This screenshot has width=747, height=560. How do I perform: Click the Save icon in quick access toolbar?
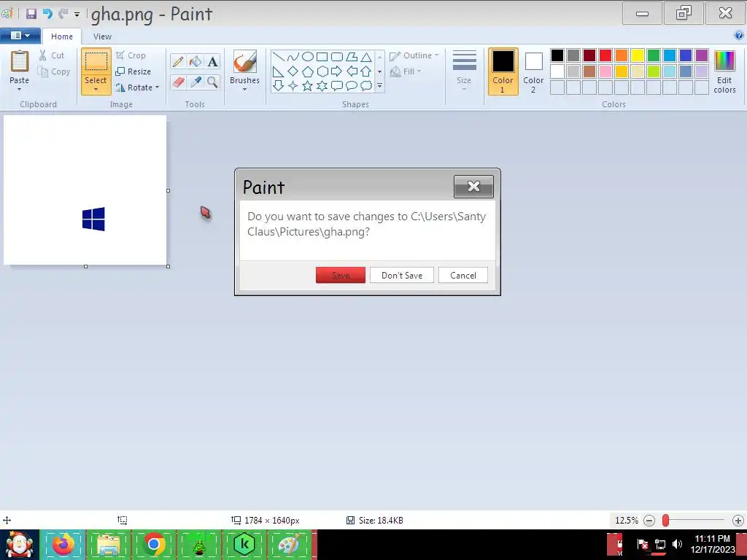coord(31,14)
